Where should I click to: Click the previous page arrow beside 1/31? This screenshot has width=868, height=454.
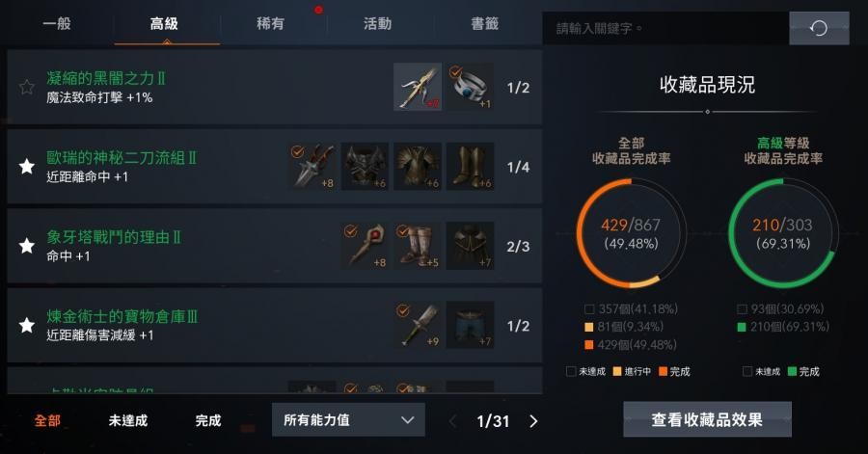(x=452, y=421)
